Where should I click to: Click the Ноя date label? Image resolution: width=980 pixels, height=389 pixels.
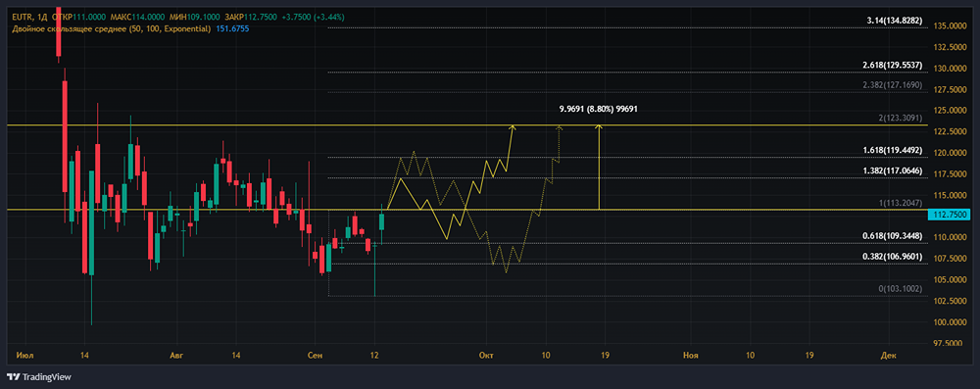[x=691, y=356]
